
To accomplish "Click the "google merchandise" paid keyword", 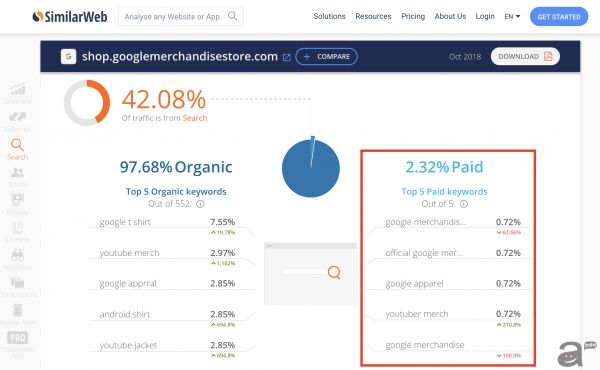I will (x=425, y=345).
